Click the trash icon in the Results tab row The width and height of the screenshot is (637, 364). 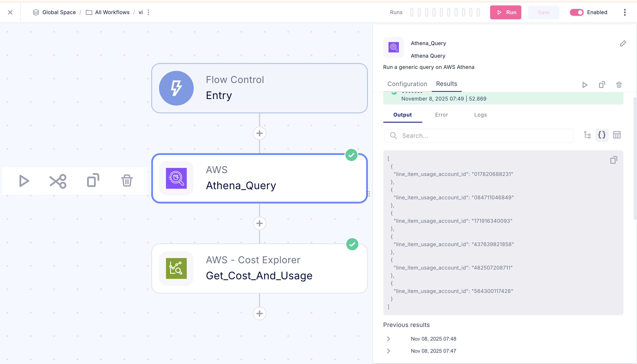[x=619, y=85]
